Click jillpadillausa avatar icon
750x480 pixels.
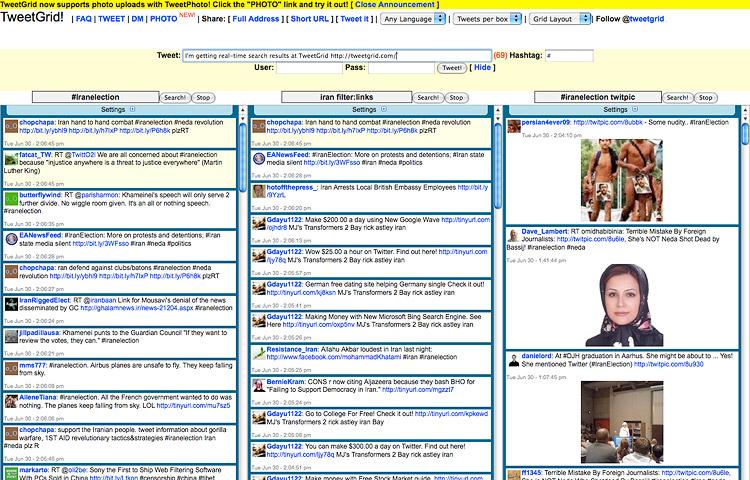[x=11, y=336]
